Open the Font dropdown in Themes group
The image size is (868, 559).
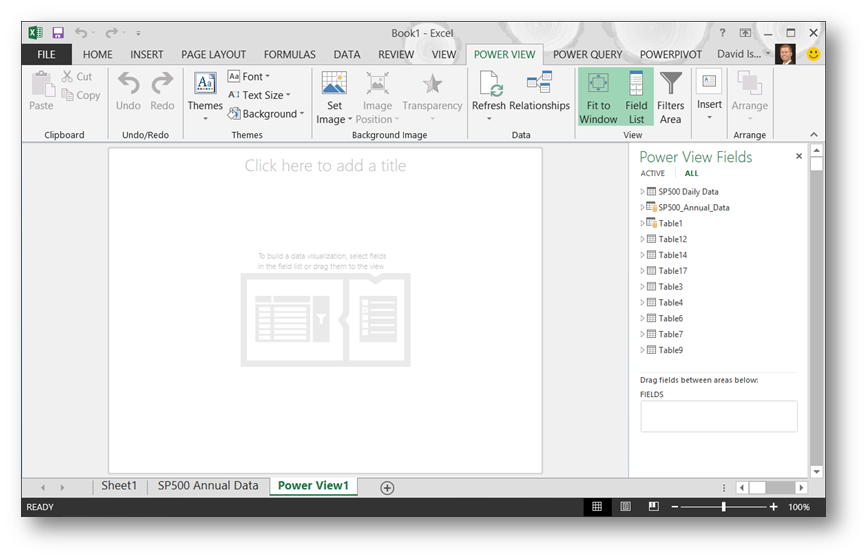(x=249, y=76)
